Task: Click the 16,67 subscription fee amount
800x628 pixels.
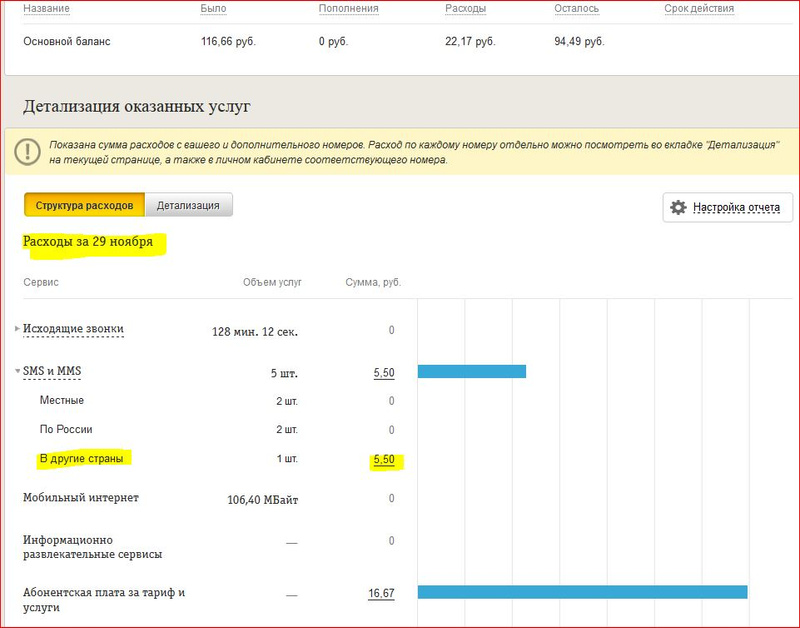Action: click(381, 593)
